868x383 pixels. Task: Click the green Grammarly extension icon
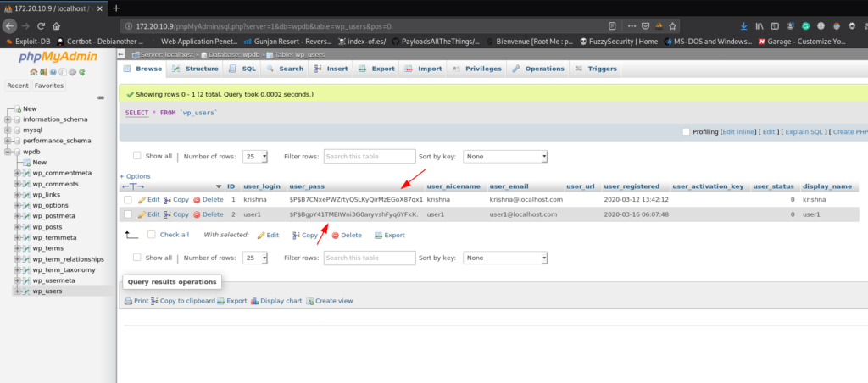(805, 25)
